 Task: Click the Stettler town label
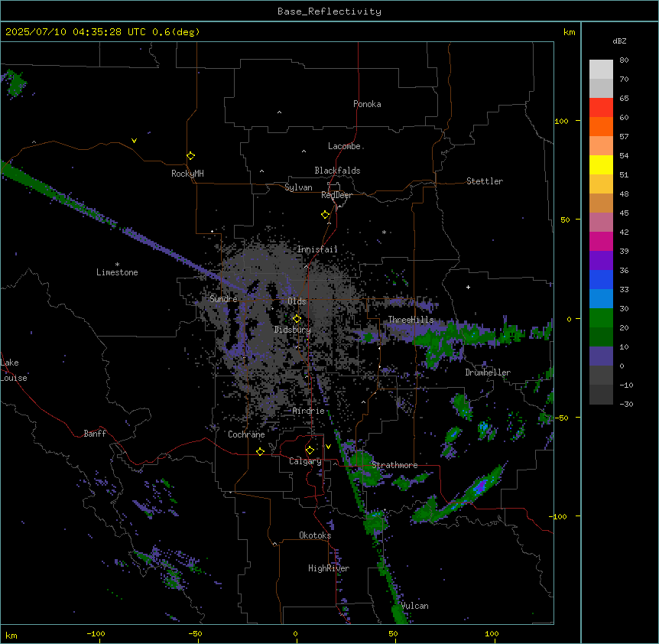[485, 181]
